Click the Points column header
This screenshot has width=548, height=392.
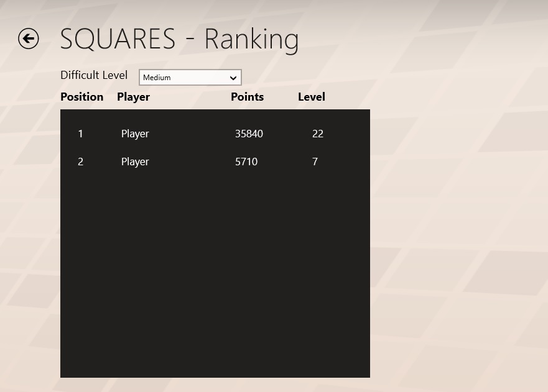pos(247,97)
